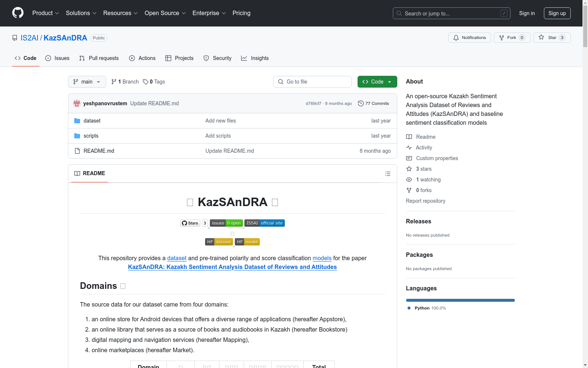Click the repository book icon beside IS2AI

pos(15,38)
